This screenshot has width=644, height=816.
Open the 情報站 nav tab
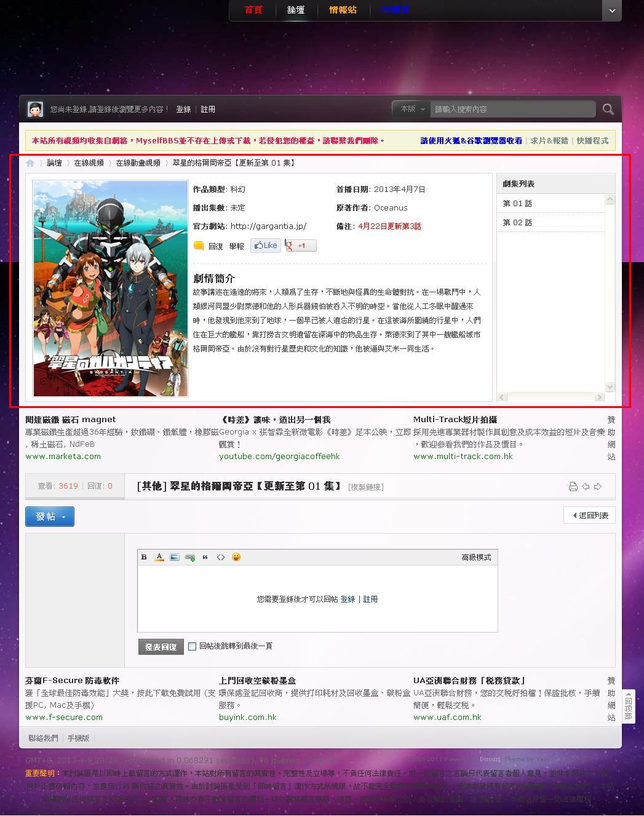pos(343,10)
